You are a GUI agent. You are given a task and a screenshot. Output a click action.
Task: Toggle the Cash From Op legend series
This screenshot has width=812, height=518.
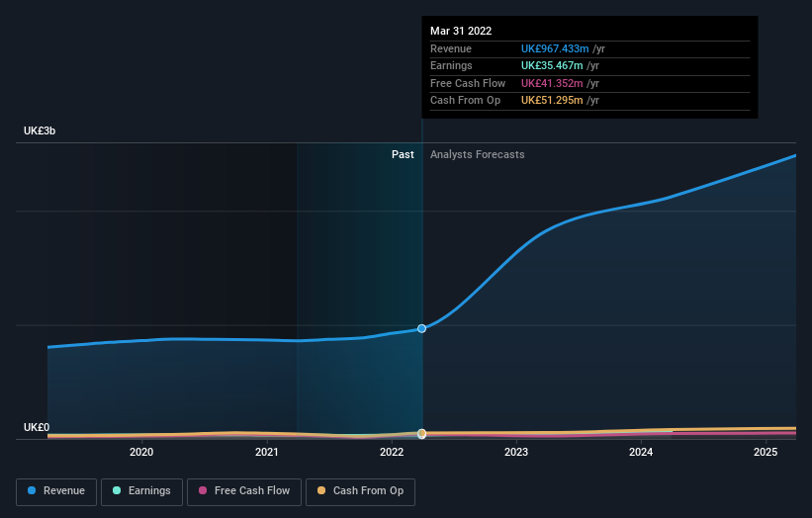pyautogui.click(x=360, y=491)
